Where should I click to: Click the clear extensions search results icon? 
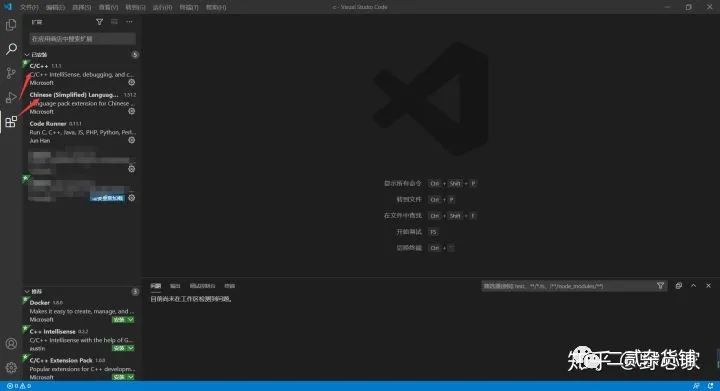(x=114, y=22)
